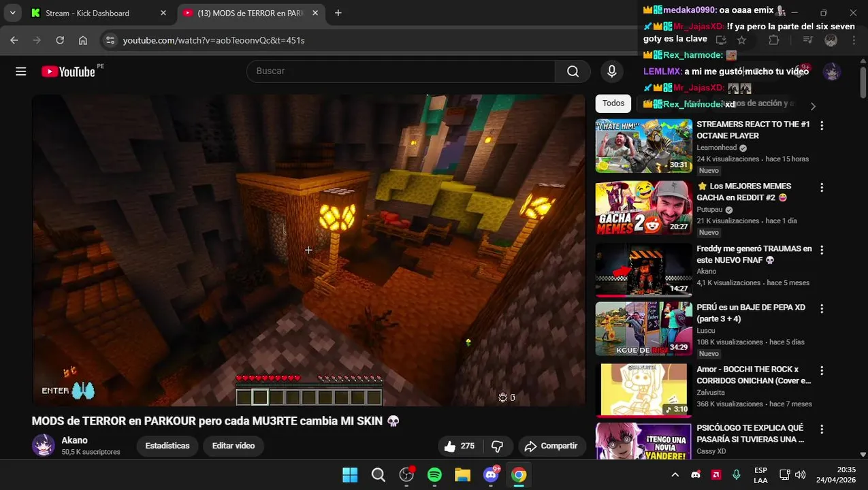Screen dimensions: 868x490
Task: Open Chrome home page button
Action: pyautogui.click(x=82, y=40)
